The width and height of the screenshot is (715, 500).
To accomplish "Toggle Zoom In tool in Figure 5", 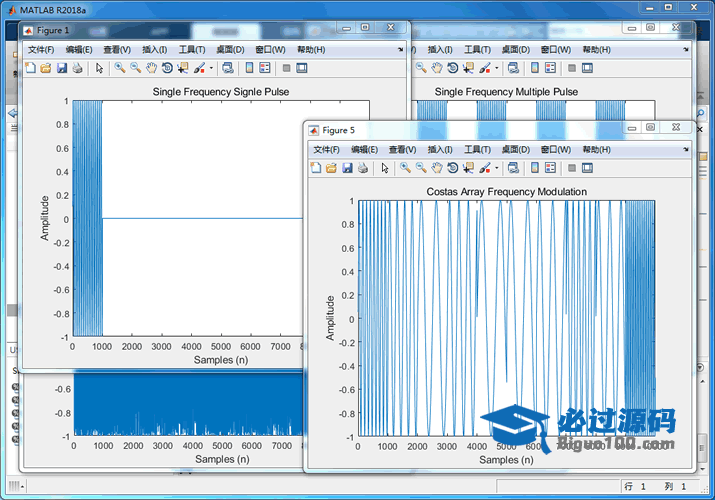I will pos(405,168).
